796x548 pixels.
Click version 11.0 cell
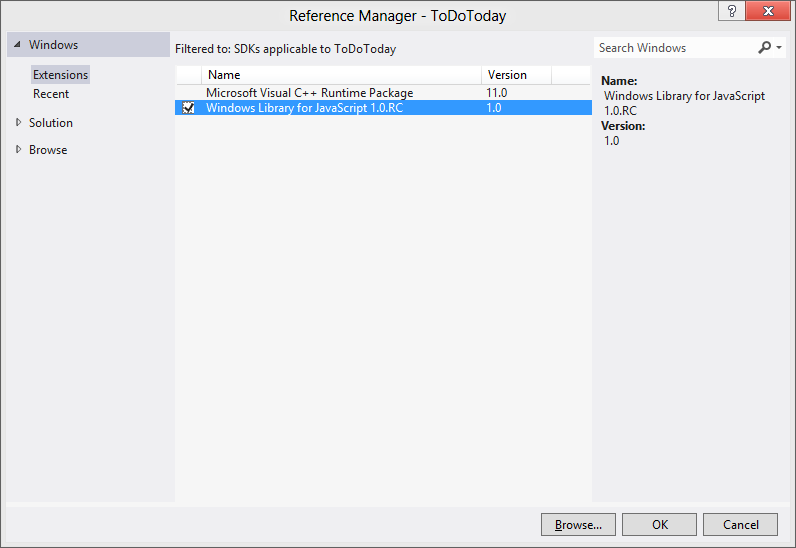[x=496, y=93]
